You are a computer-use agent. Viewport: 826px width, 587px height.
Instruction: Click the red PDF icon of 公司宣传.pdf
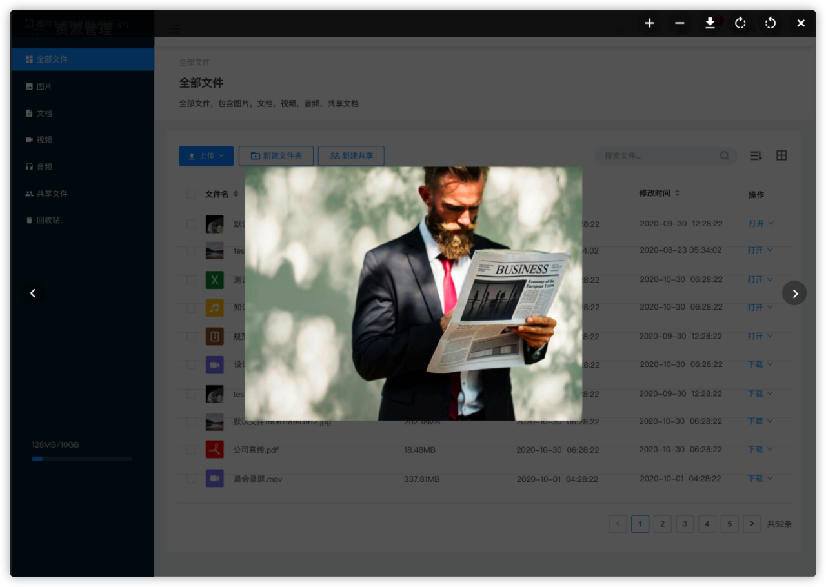(x=214, y=449)
